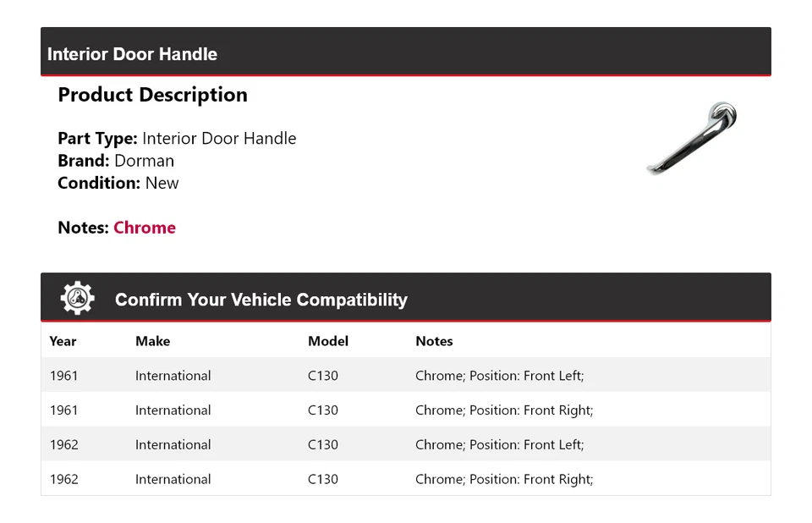
Task: Open the chrome door handle product image
Action: 692,138
